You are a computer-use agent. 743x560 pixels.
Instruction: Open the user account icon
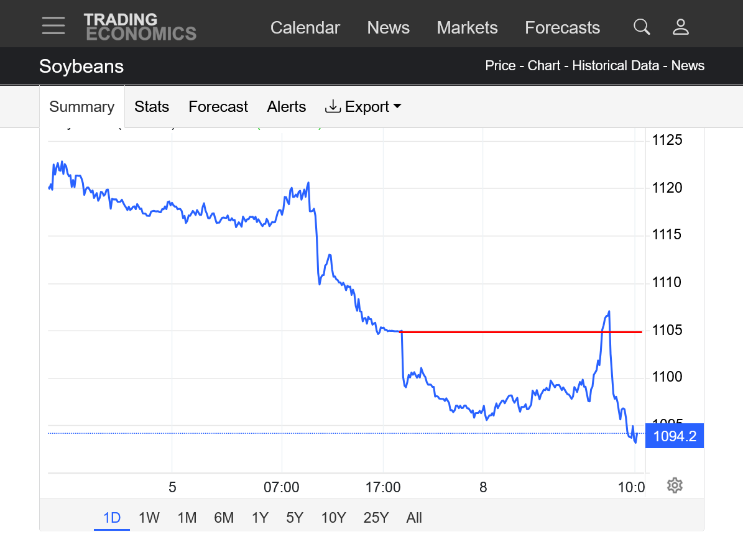(x=681, y=27)
